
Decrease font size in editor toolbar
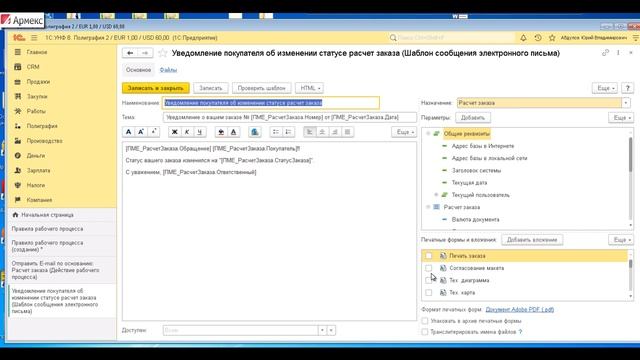coord(153,132)
